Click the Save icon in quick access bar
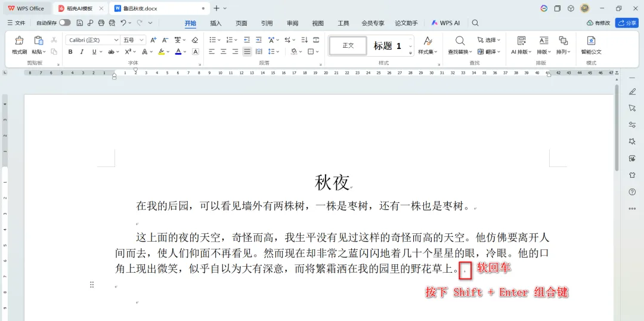 point(80,23)
